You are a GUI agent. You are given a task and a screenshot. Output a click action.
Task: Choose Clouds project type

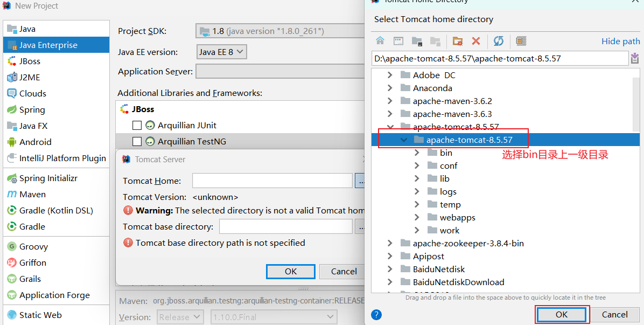point(56,93)
